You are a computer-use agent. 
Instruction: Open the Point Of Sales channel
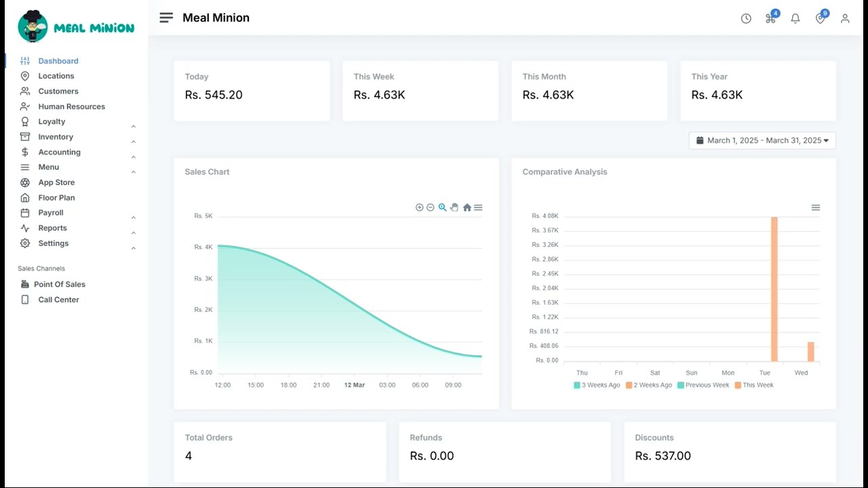coord(60,284)
